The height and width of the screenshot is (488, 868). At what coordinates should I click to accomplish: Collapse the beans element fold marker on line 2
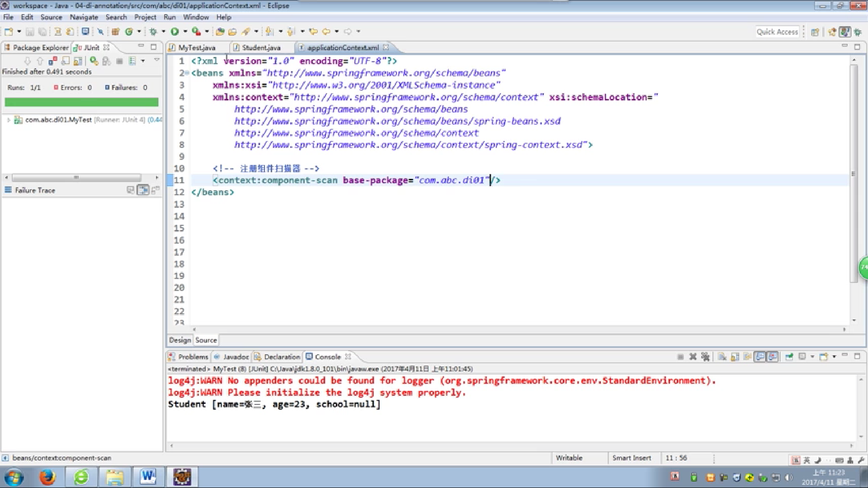[186, 73]
